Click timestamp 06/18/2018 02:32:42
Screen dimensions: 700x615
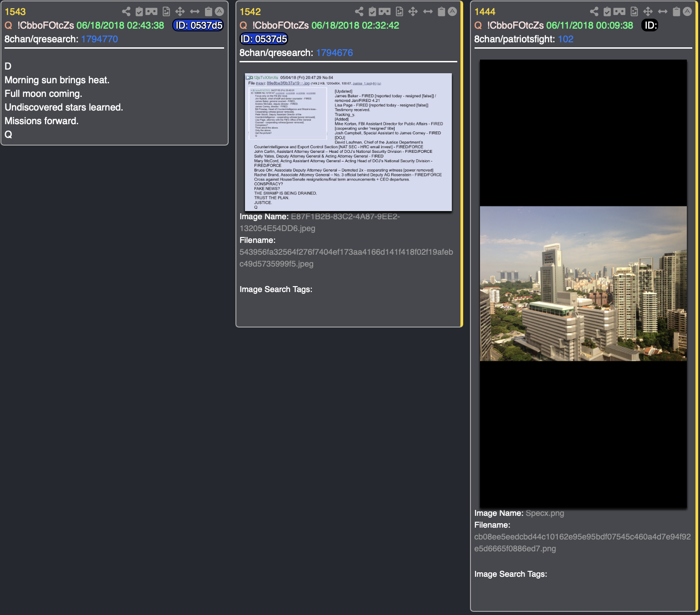pyautogui.click(x=355, y=25)
